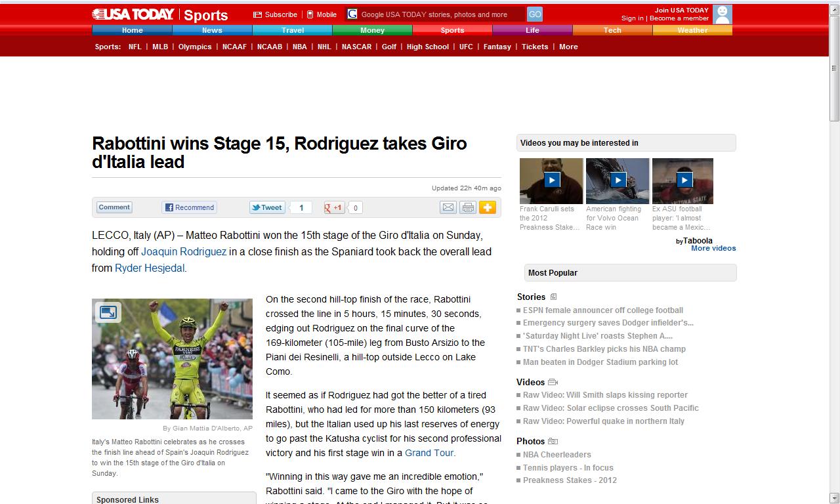The height and width of the screenshot is (504, 840).
Task: Click the Google USA TODAY search field
Action: 441,14
